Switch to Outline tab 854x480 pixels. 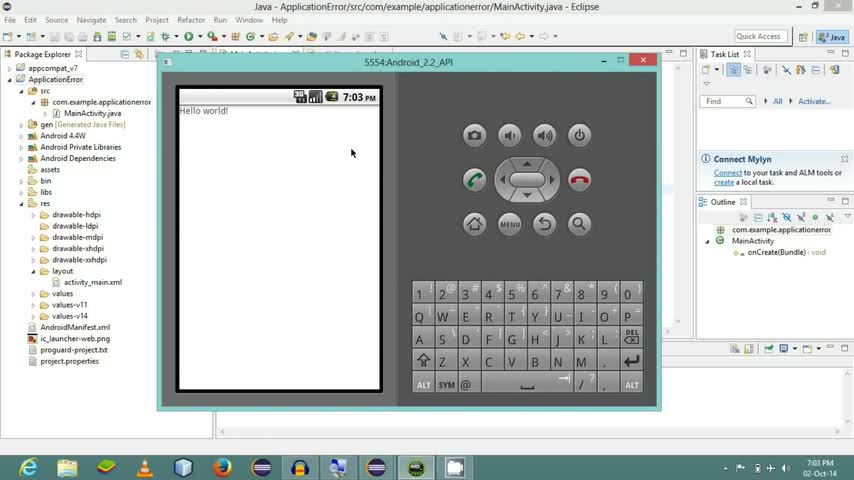point(723,202)
